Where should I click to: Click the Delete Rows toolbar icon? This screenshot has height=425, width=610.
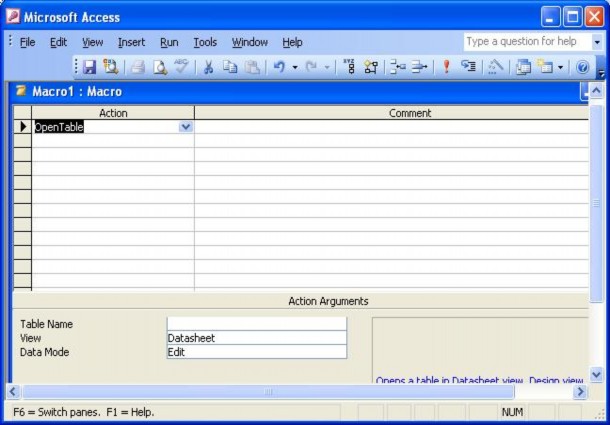pyautogui.click(x=420, y=67)
